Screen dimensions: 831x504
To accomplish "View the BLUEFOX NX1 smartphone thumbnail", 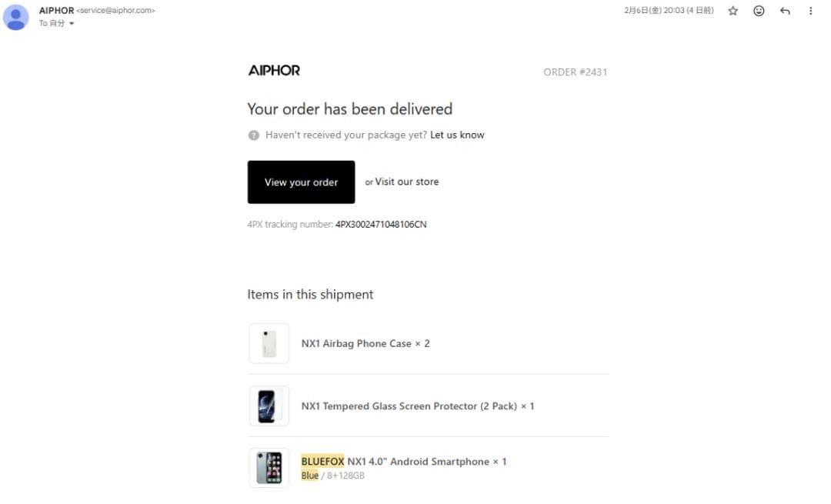I will coord(269,468).
